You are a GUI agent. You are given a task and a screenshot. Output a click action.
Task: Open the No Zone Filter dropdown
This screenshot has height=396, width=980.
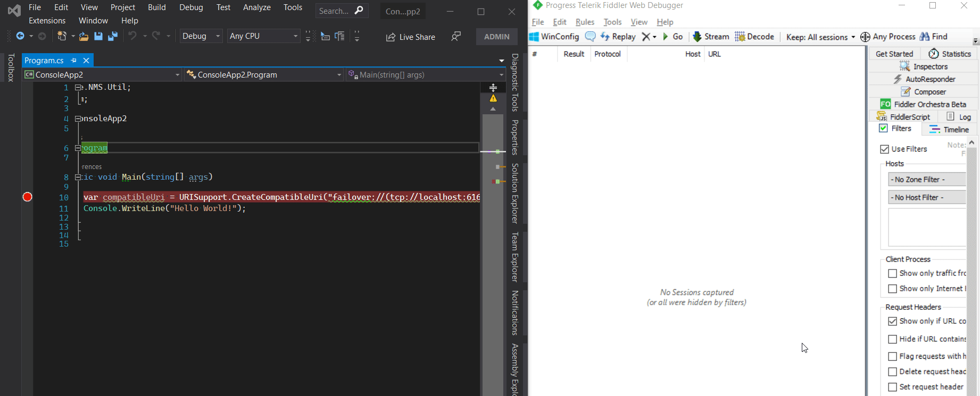(x=927, y=180)
